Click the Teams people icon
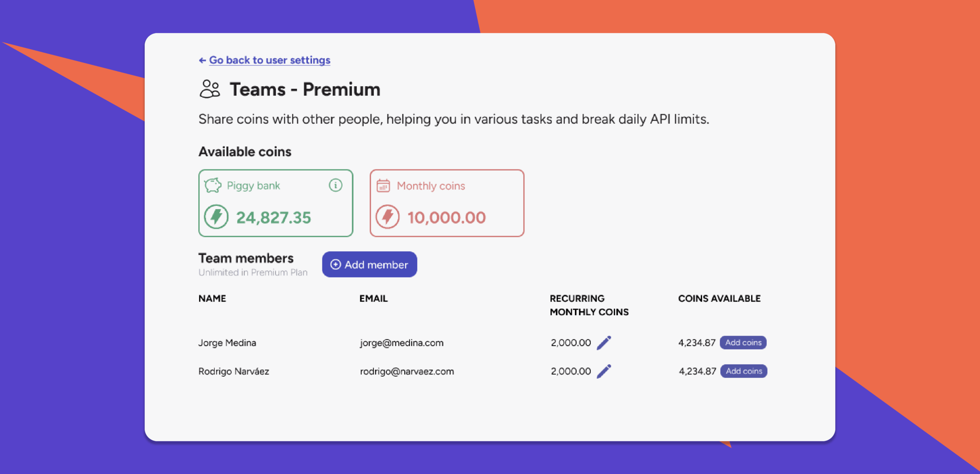 pyautogui.click(x=210, y=89)
